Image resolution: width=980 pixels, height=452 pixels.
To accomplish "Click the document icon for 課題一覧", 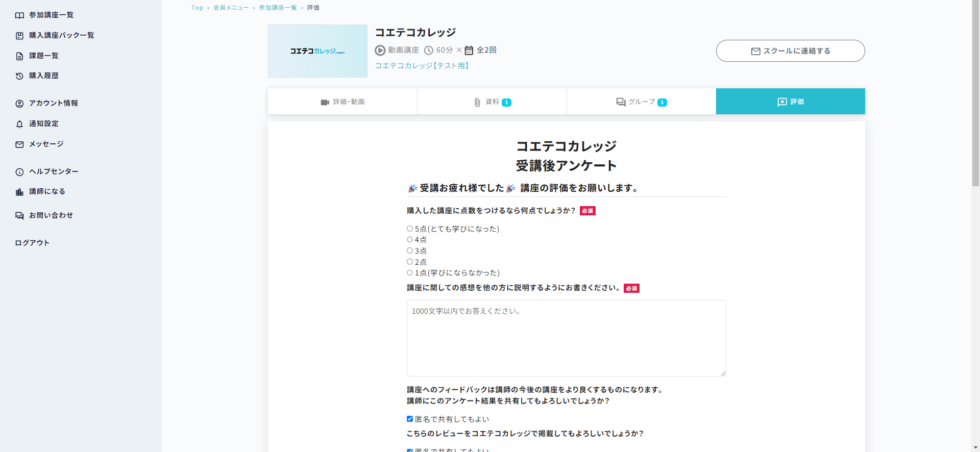I will (x=19, y=56).
